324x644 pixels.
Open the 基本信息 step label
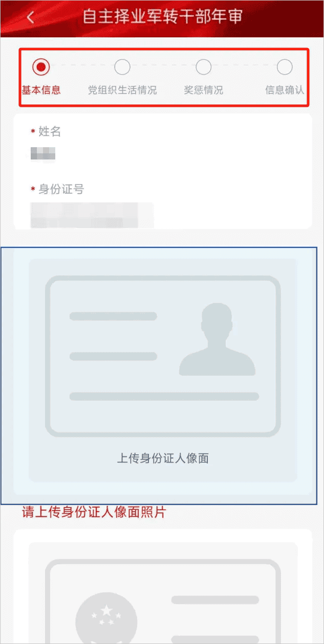(41, 90)
